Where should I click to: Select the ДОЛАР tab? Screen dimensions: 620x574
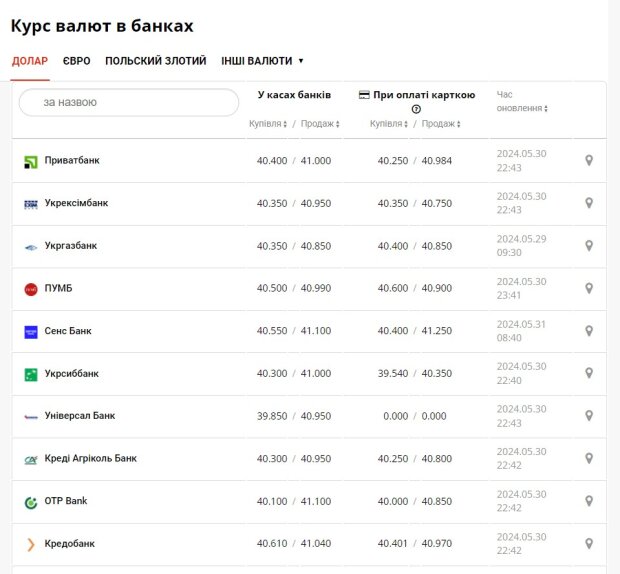click(x=30, y=61)
